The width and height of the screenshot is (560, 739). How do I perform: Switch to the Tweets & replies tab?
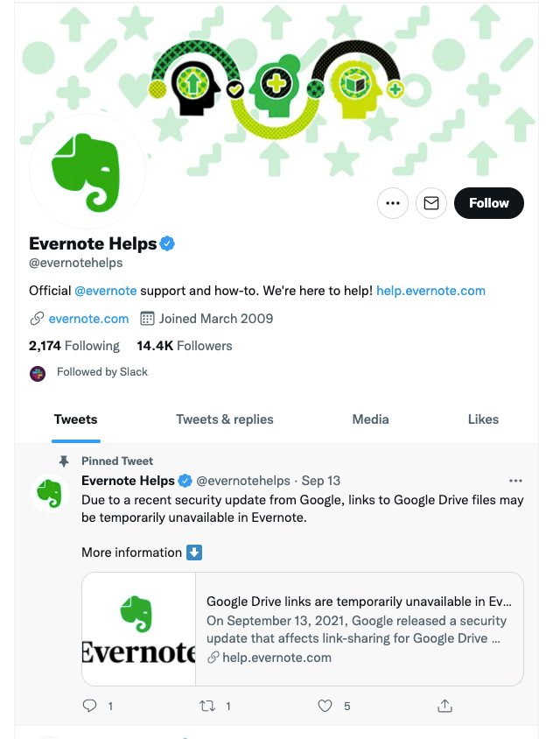[225, 419]
